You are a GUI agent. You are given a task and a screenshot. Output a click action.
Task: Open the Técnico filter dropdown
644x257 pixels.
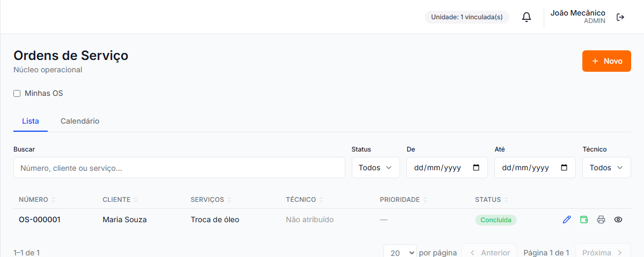click(606, 168)
